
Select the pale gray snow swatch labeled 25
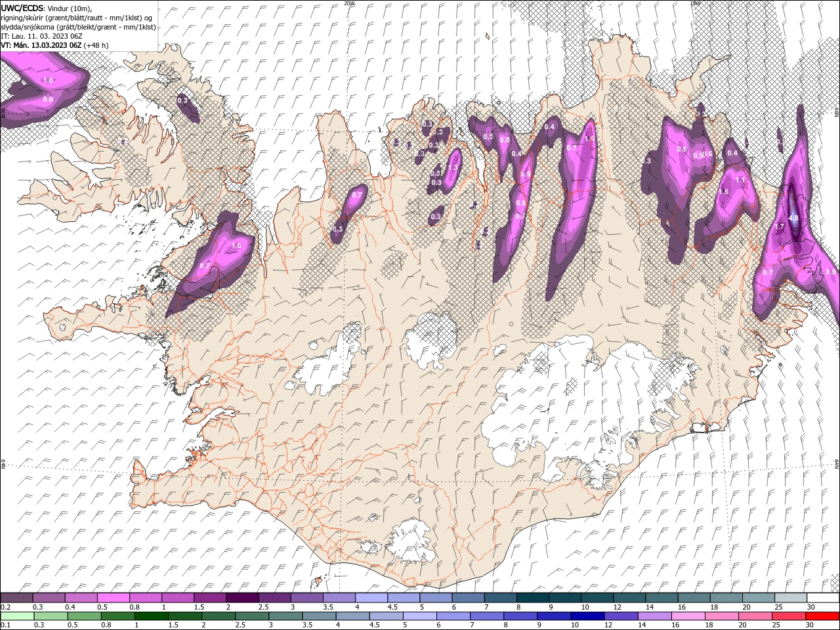[790, 598]
